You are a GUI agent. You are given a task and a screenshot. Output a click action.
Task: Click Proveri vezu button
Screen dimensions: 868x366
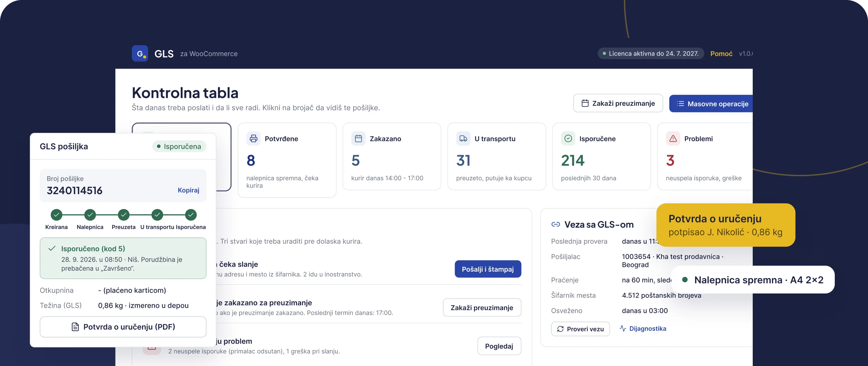pos(580,329)
